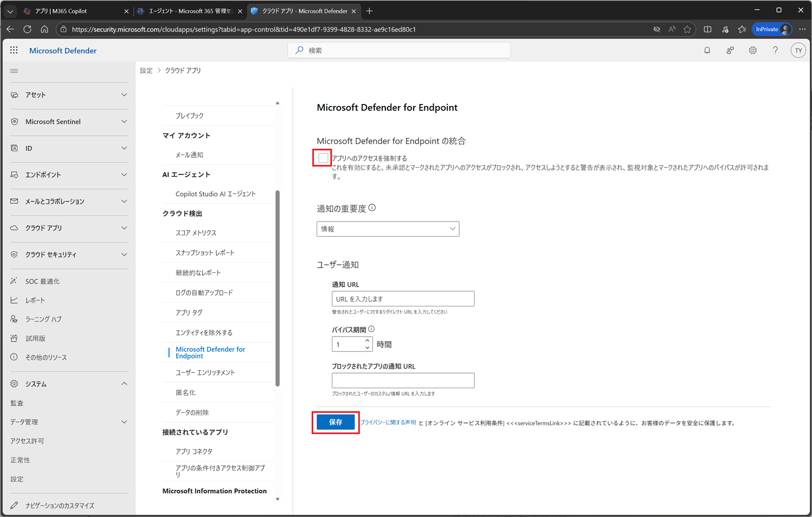Image resolution: width=812 pixels, height=517 pixels.
Task: Open Copilot Studio AI エージェント settings item
Action: coord(215,194)
